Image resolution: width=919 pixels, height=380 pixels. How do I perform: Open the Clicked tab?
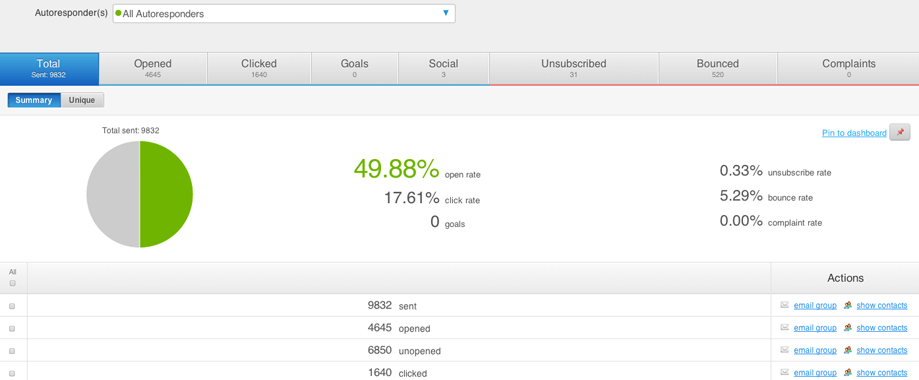259,69
